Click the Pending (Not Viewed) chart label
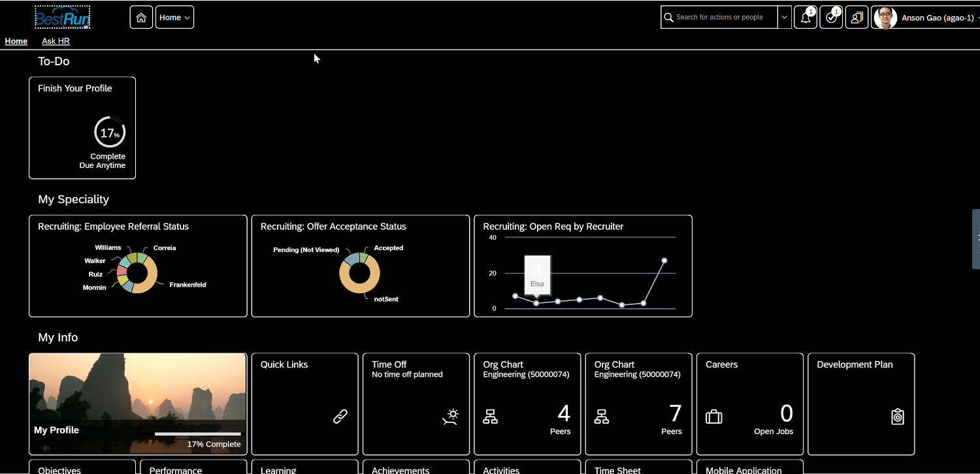980x474 pixels. (x=306, y=250)
